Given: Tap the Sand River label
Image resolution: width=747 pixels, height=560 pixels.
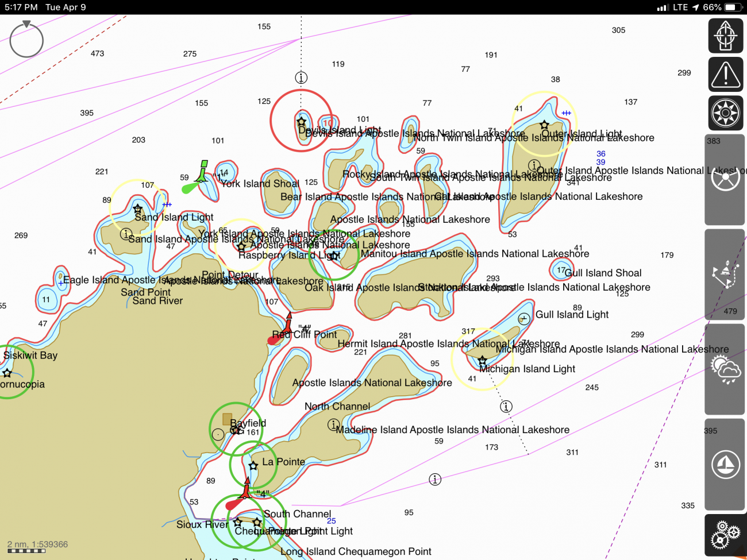Looking at the screenshot, I should (157, 300).
